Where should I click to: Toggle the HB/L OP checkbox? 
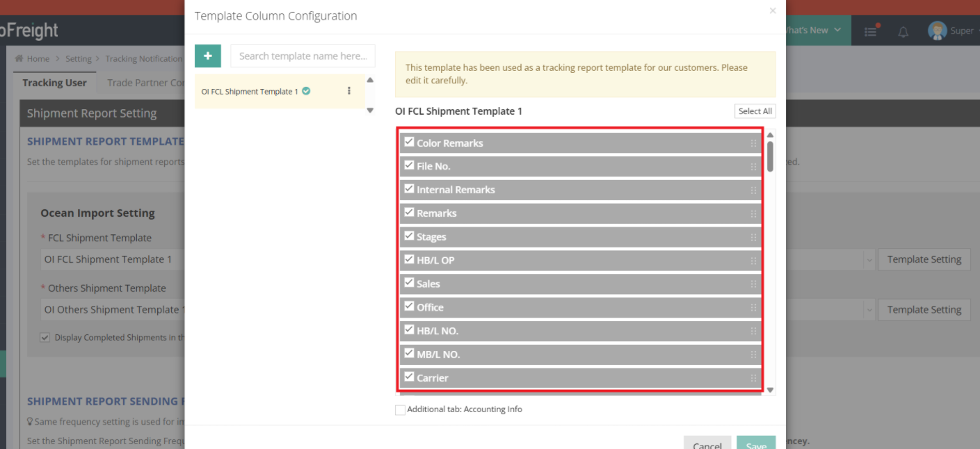409,259
